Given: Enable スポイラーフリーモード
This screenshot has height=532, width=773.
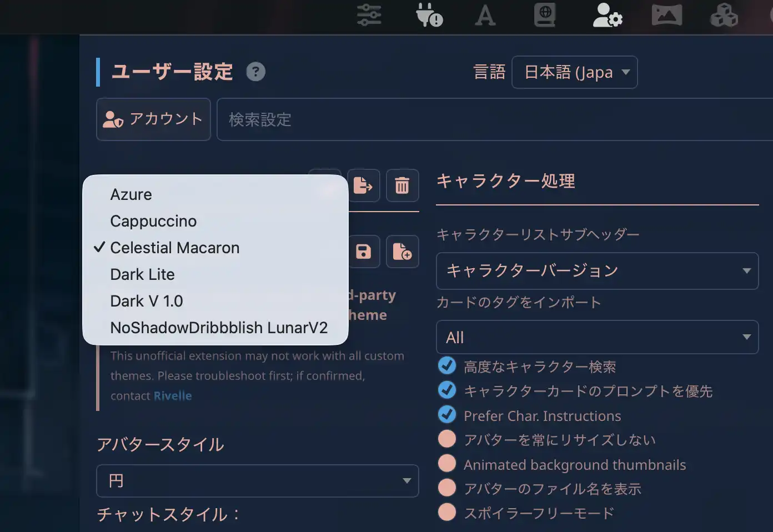Looking at the screenshot, I should click(447, 511).
